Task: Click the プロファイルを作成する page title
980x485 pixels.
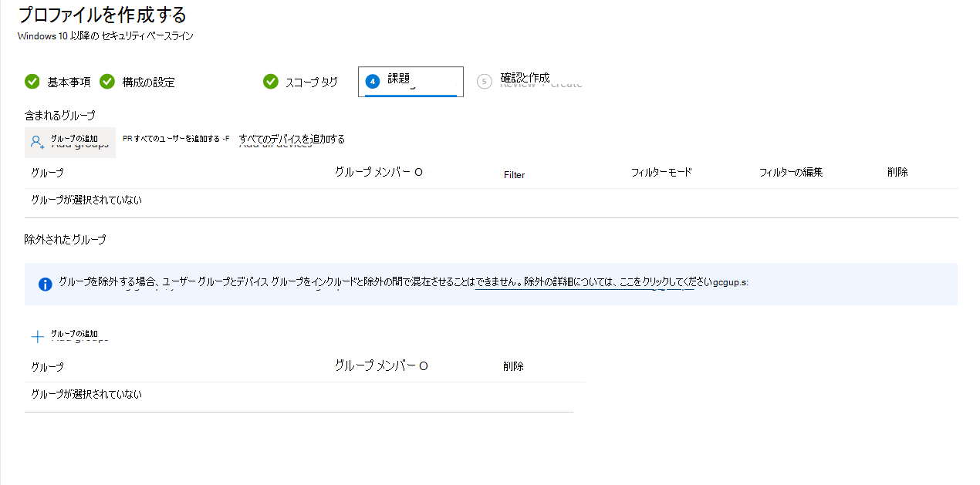Action: 102,14
